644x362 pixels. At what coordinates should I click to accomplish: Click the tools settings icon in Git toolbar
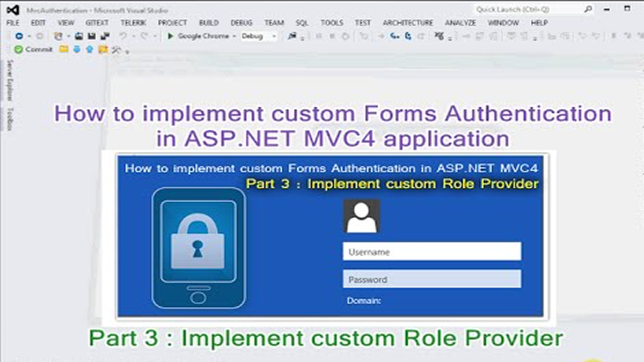tap(116, 49)
